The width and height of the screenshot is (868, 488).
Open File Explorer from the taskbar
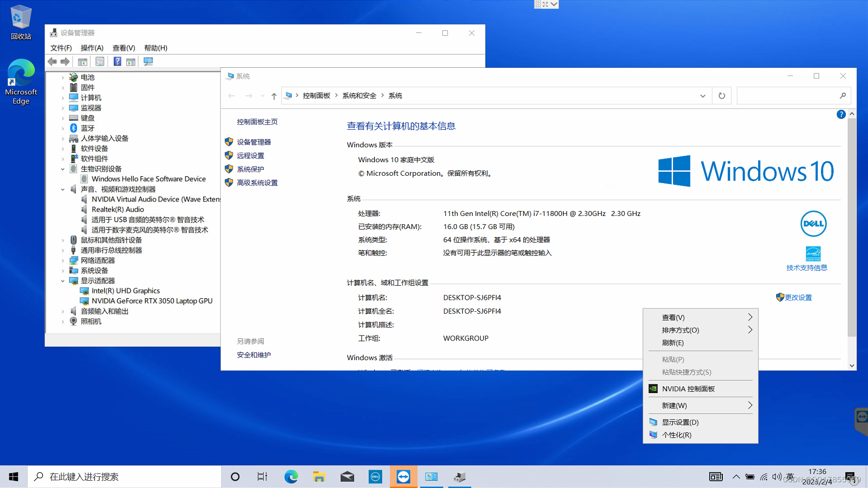[x=319, y=477]
